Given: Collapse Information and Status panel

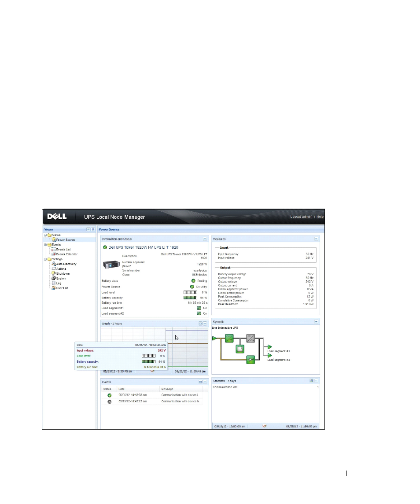Looking at the screenshot, I should click(x=205, y=239).
